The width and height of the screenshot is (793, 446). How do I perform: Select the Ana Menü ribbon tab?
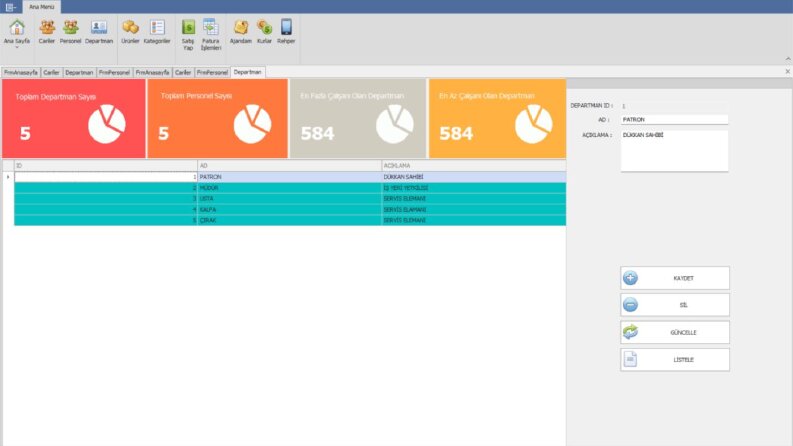[41, 7]
